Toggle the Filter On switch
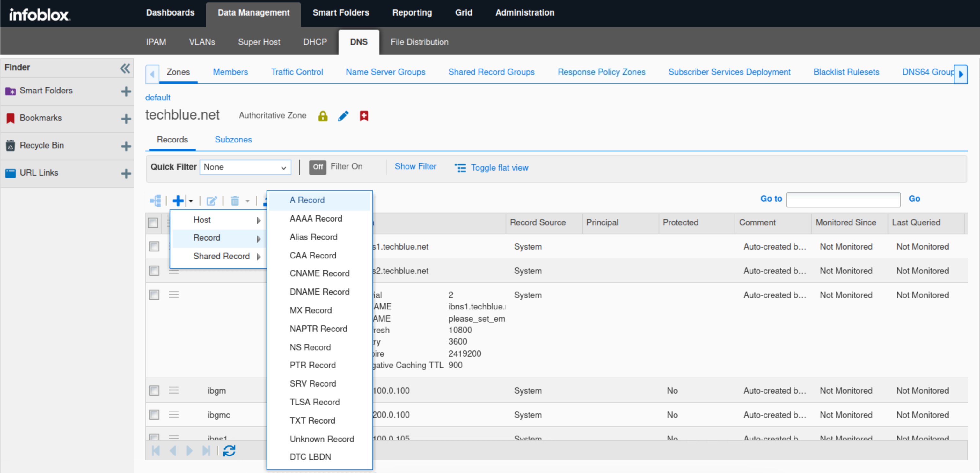 tap(317, 167)
